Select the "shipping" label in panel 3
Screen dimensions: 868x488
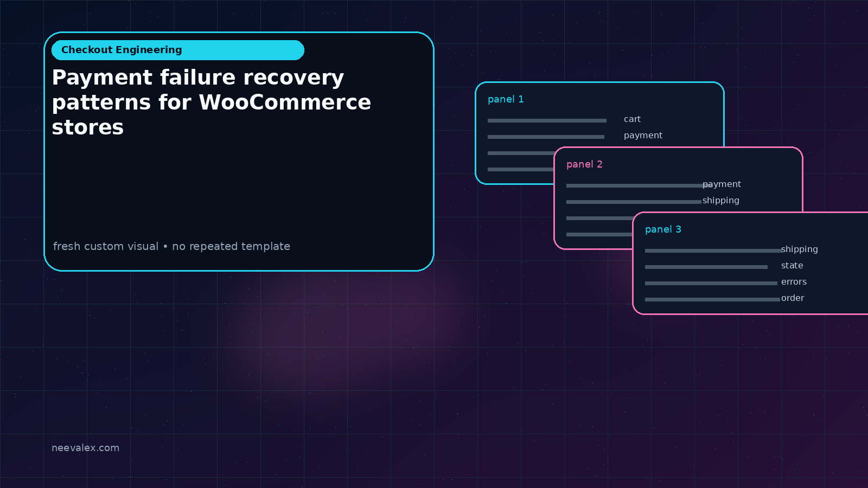tap(799, 249)
